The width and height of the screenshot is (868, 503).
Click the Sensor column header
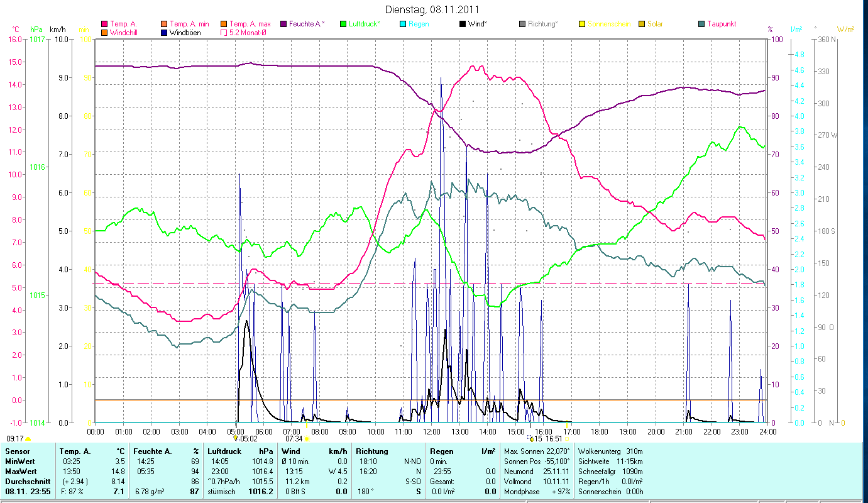click(x=16, y=451)
